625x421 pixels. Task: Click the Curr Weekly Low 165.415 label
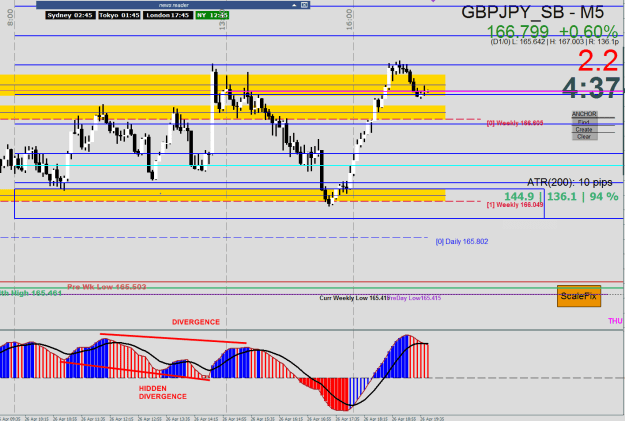point(354,298)
